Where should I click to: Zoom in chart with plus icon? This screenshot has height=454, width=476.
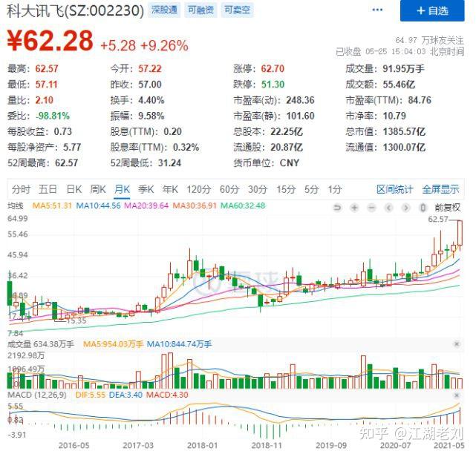(354, 208)
